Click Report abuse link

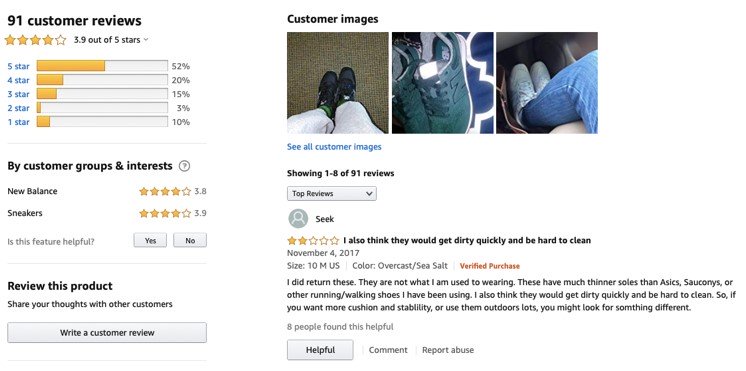click(448, 350)
